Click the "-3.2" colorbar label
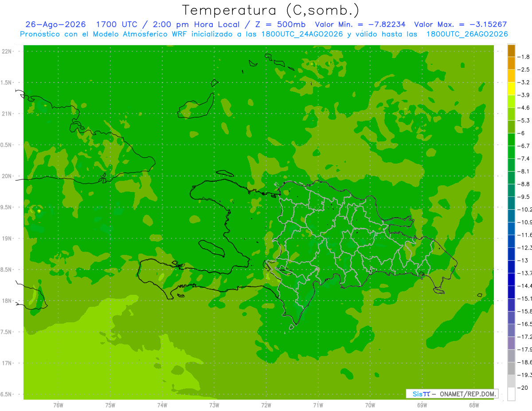 point(523,82)
